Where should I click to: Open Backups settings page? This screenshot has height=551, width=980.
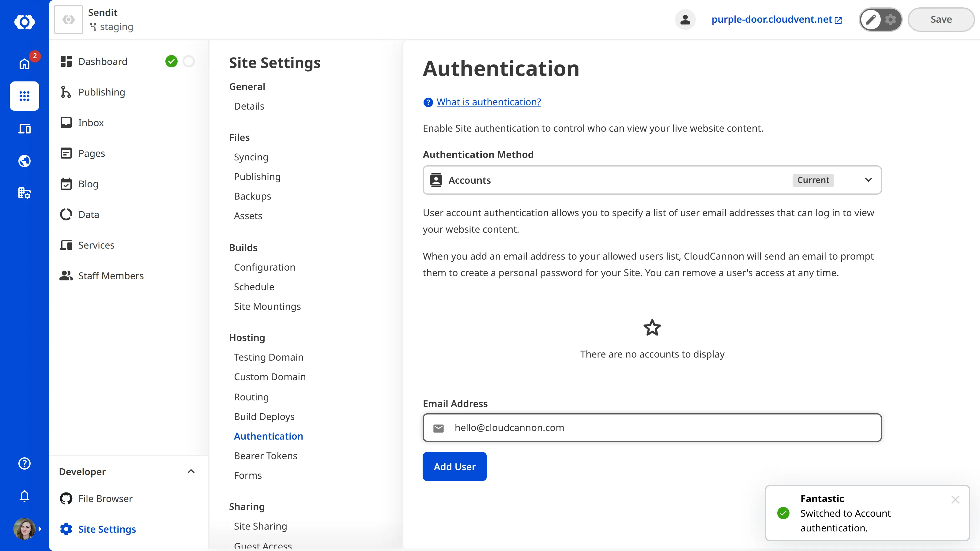point(252,196)
